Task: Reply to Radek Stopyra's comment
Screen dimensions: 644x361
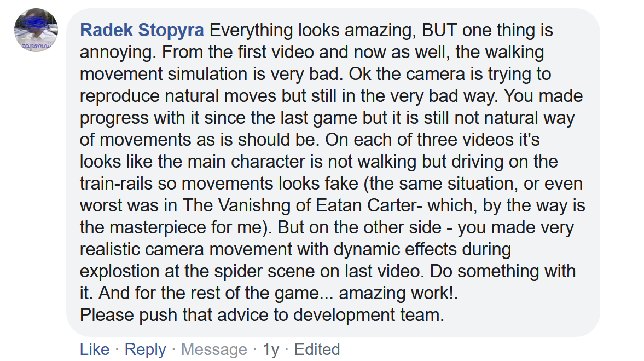Action: pyautogui.click(x=145, y=349)
